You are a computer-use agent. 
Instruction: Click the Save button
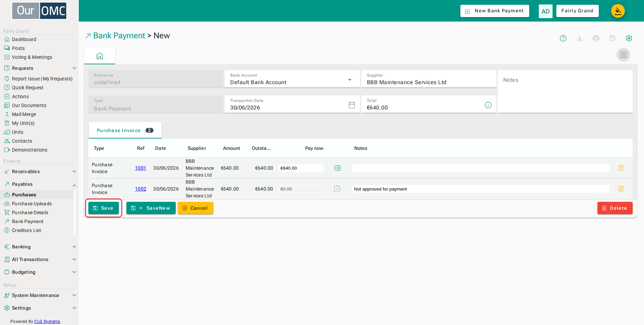pos(103,208)
